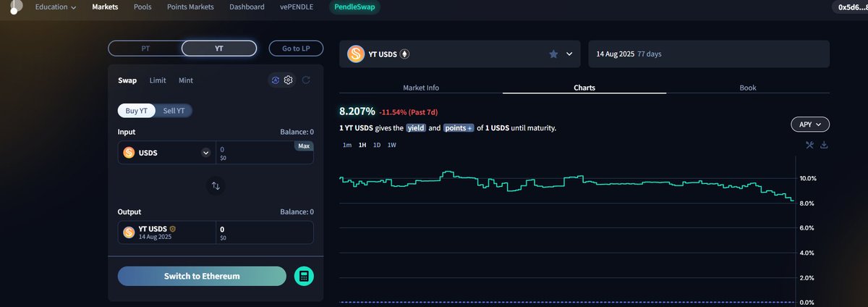The width and height of the screenshot is (868, 307).
Task: Click the Ethereum chain badge beside YT USDS
Action: 404,54
